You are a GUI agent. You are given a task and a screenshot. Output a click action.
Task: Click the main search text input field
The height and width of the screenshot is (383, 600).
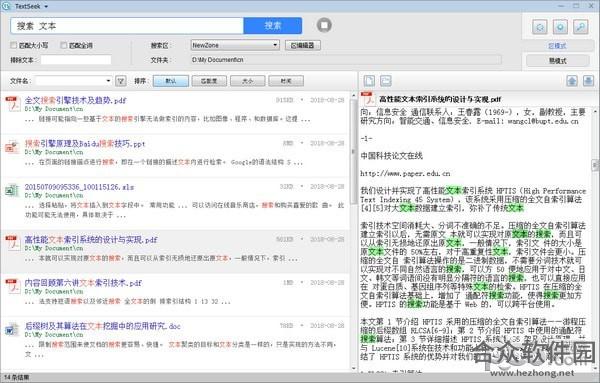pyautogui.click(x=127, y=26)
